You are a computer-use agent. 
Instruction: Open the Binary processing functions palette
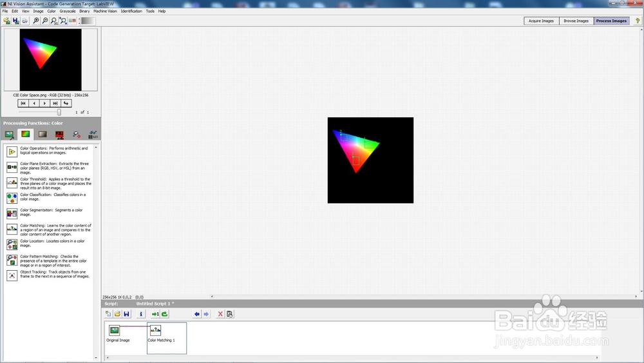click(x=59, y=134)
